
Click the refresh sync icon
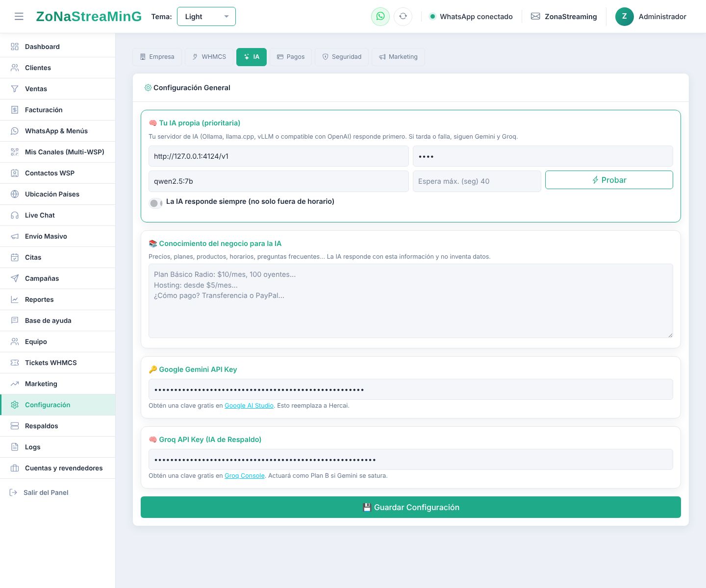[403, 17]
